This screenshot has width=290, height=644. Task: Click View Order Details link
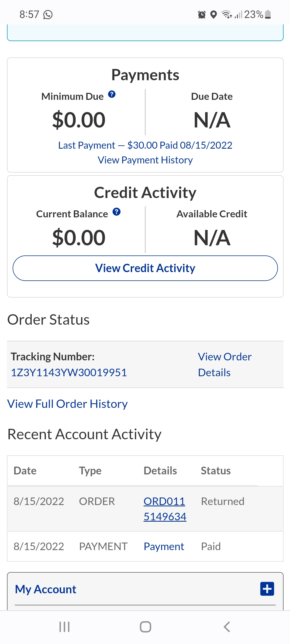(224, 364)
